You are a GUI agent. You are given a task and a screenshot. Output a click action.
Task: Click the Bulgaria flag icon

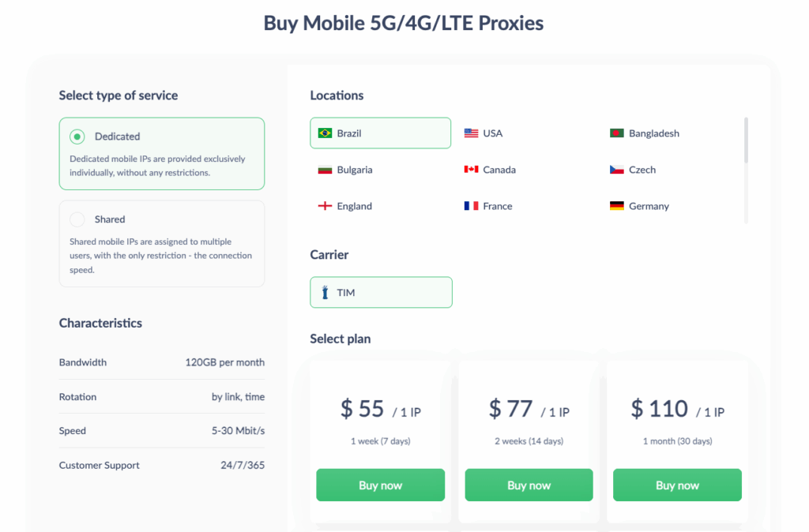325,170
